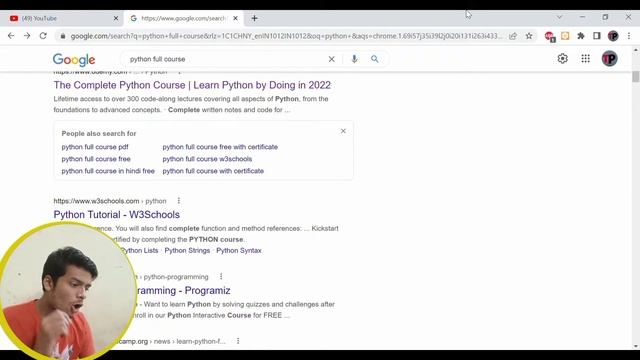640x360 pixels.
Task: Open a new browser tab
Action: [254, 18]
